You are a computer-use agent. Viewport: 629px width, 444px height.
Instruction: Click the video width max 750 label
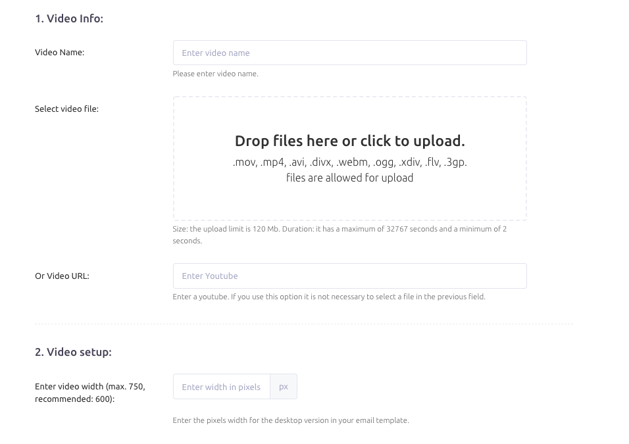click(90, 393)
